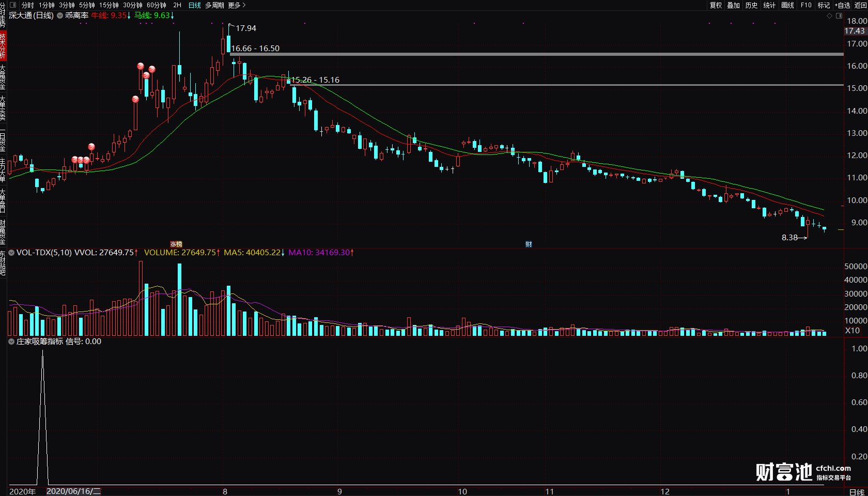Click the 17.43 price axis tag
Viewport: 868px width, 496px height.
(x=855, y=31)
